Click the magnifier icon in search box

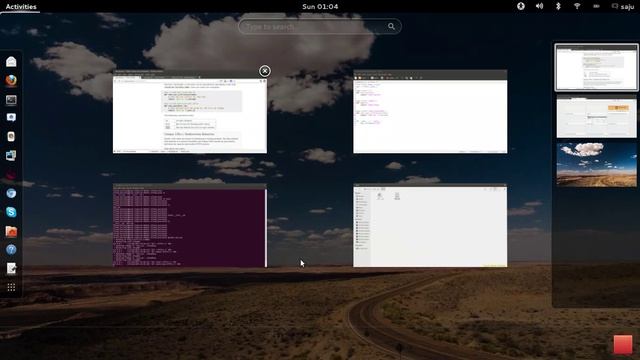point(391,27)
